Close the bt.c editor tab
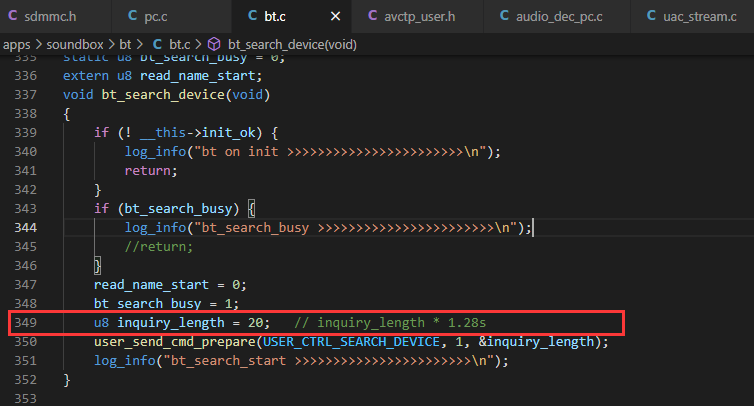Image resolution: width=754 pixels, height=406 pixels. point(336,16)
